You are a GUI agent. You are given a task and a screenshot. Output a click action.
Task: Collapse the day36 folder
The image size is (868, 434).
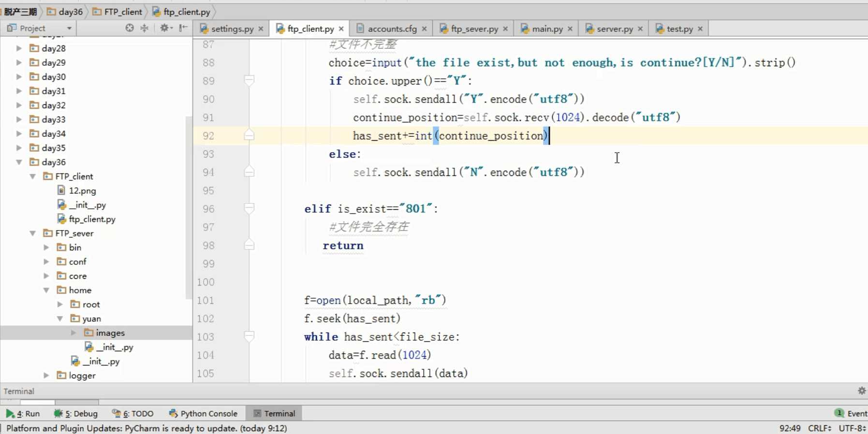pos(19,162)
